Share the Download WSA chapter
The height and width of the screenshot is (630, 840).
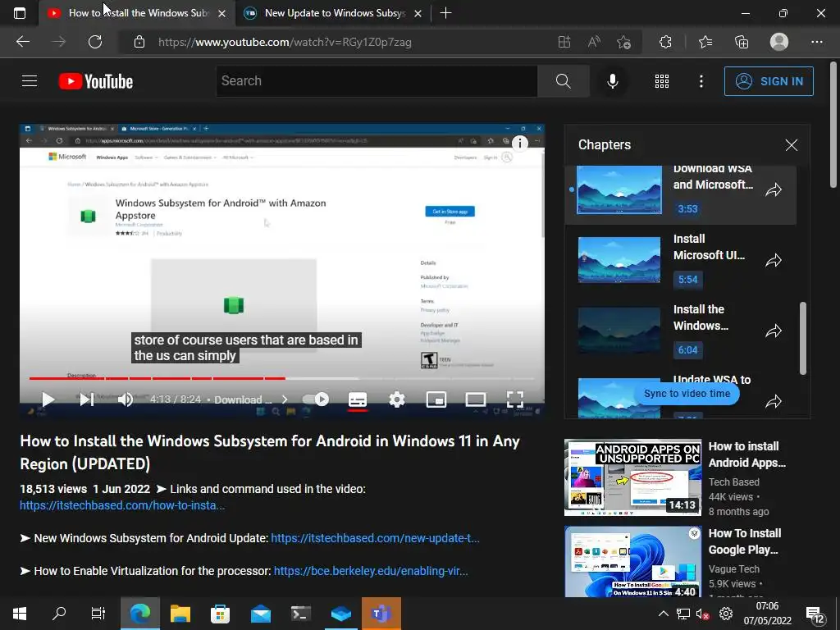tap(774, 189)
